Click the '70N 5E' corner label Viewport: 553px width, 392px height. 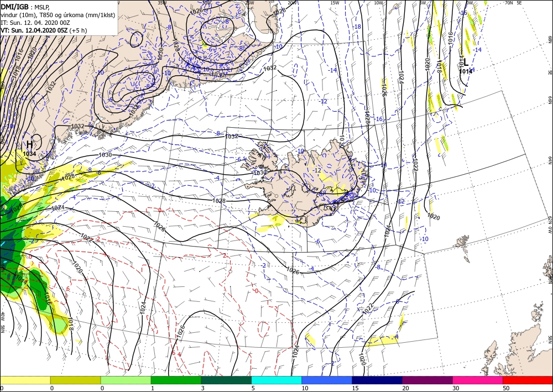513,3
